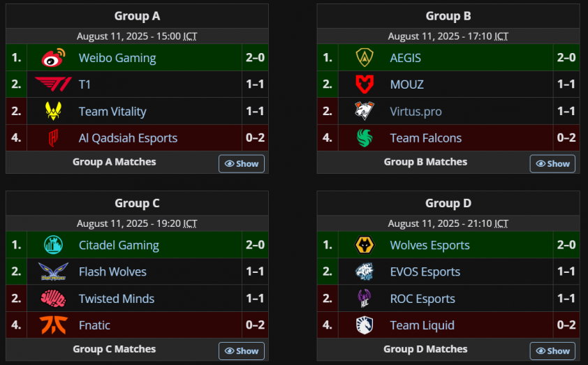Click the Citadel Gaming logo
The image size is (588, 365).
pos(53,245)
